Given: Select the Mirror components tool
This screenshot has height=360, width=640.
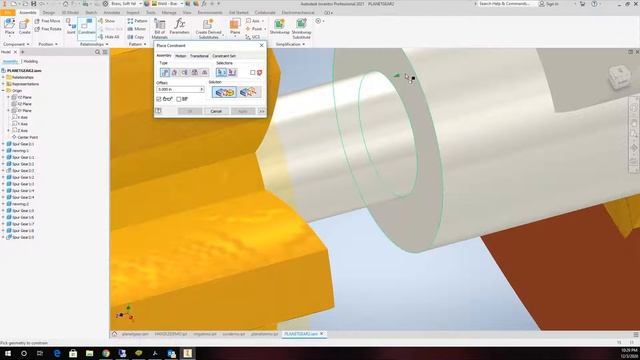Looking at the screenshot, I should tap(137, 29).
